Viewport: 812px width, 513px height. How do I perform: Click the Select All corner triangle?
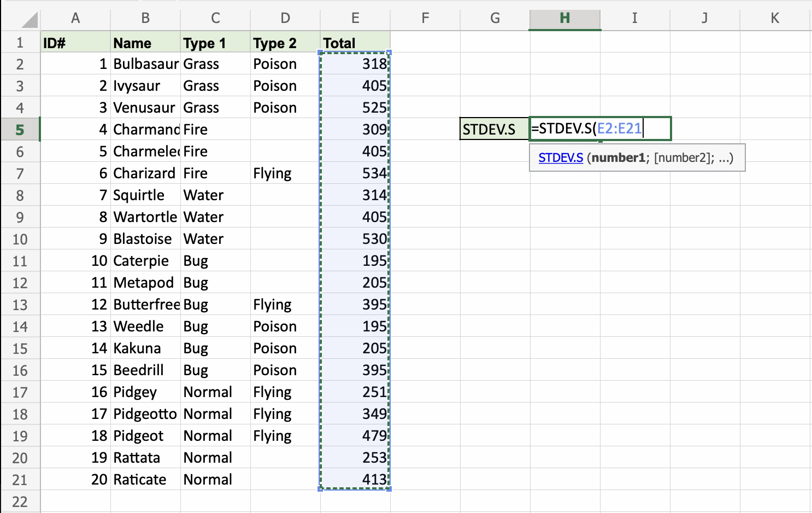click(x=30, y=20)
